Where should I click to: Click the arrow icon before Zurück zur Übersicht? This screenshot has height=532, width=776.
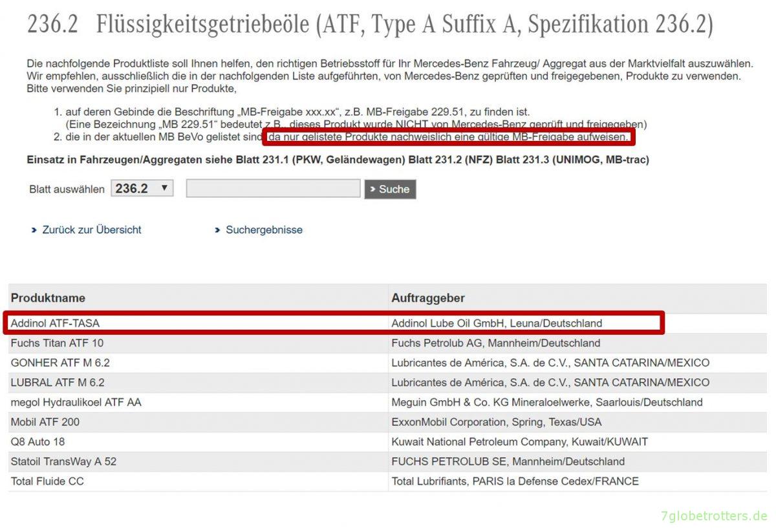34,230
